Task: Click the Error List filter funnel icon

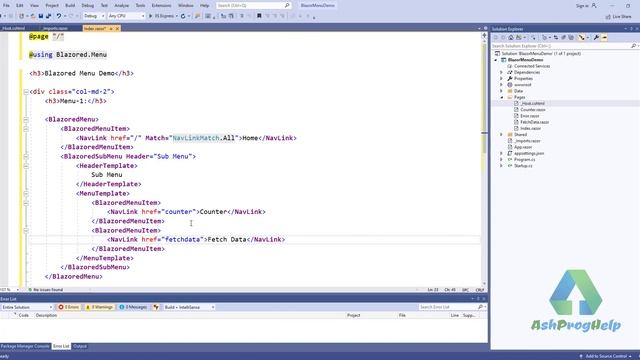Action: [x=156, y=307]
